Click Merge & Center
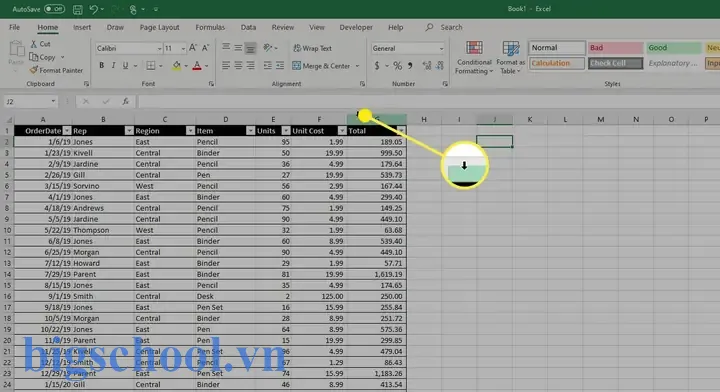The image size is (720, 392). coord(321,66)
